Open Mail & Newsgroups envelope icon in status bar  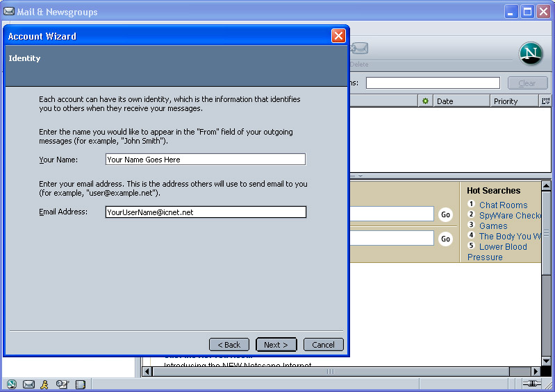pyautogui.click(x=28, y=384)
